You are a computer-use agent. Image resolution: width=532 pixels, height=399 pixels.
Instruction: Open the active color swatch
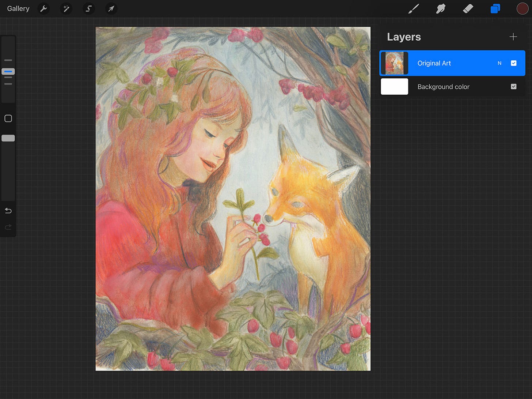coord(522,8)
